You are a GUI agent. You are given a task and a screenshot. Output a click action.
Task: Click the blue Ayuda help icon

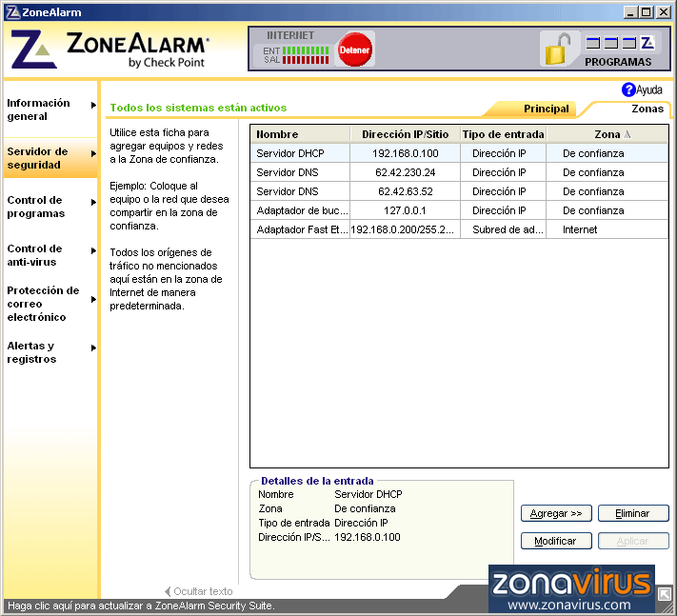coord(628,89)
